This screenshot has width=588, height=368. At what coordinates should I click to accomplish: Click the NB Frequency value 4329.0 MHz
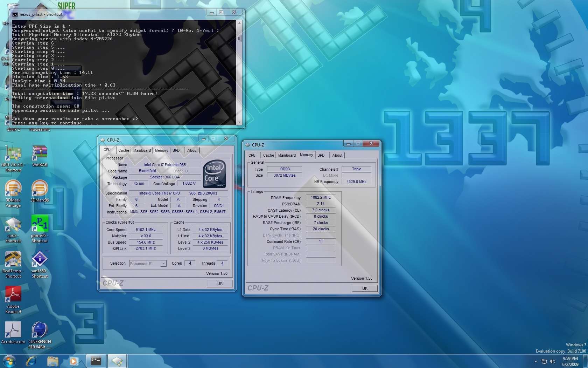tap(356, 182)
